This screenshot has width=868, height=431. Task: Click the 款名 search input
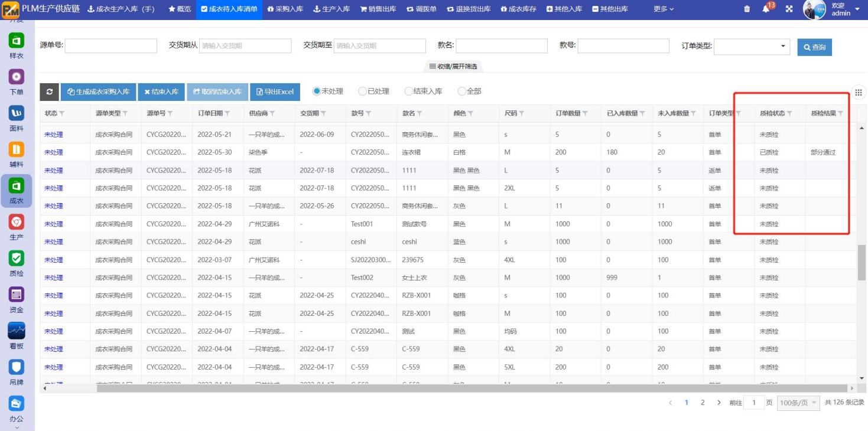[x=502, y=46]
